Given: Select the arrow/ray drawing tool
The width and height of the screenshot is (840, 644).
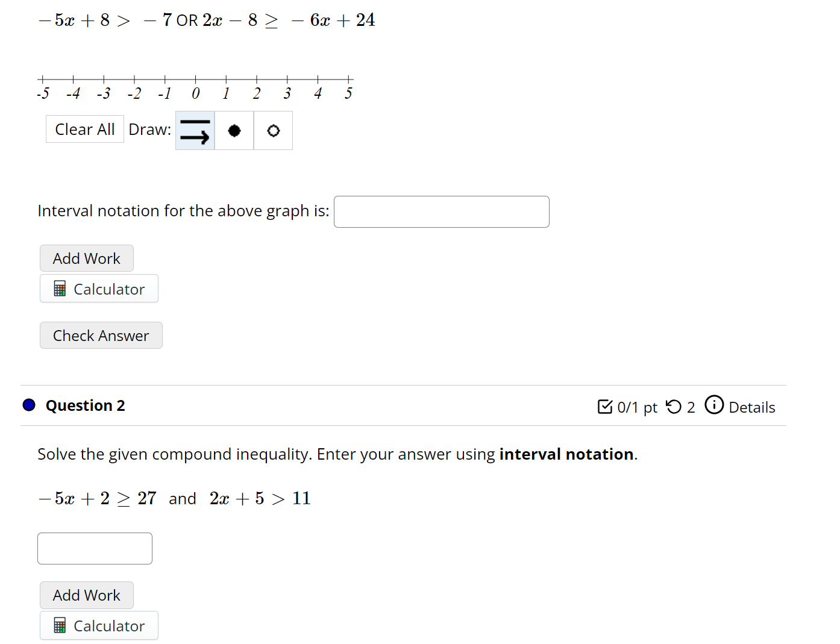Looking at the screenshot, I should point(194,130).
